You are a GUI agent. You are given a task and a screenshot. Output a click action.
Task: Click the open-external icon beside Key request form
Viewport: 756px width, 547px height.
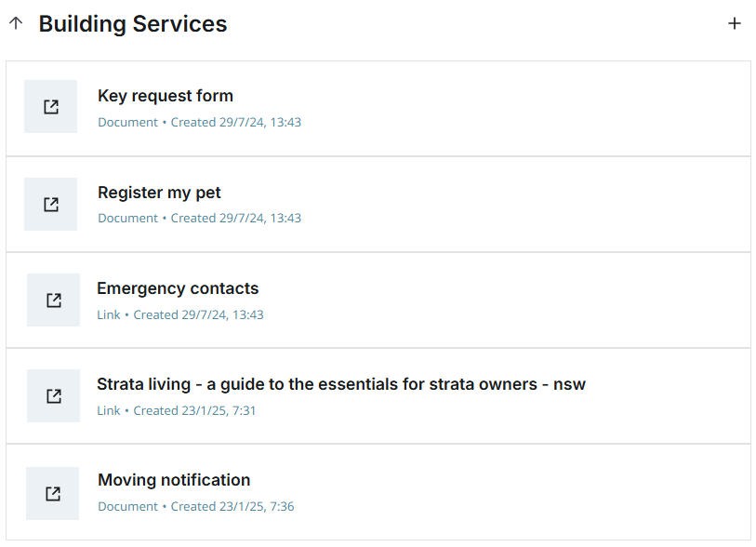[x=51, y=107]
